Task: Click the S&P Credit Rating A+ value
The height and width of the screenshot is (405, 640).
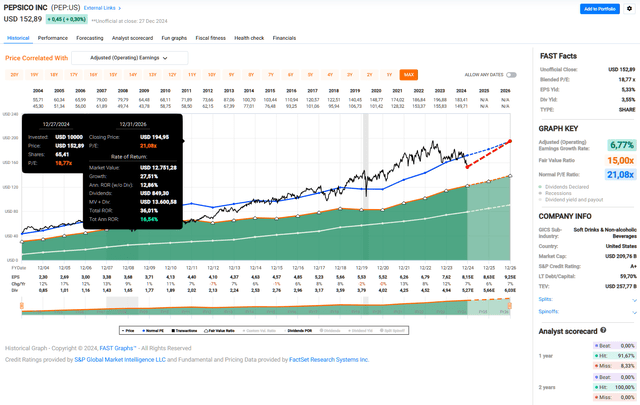Action: (633, 266)
